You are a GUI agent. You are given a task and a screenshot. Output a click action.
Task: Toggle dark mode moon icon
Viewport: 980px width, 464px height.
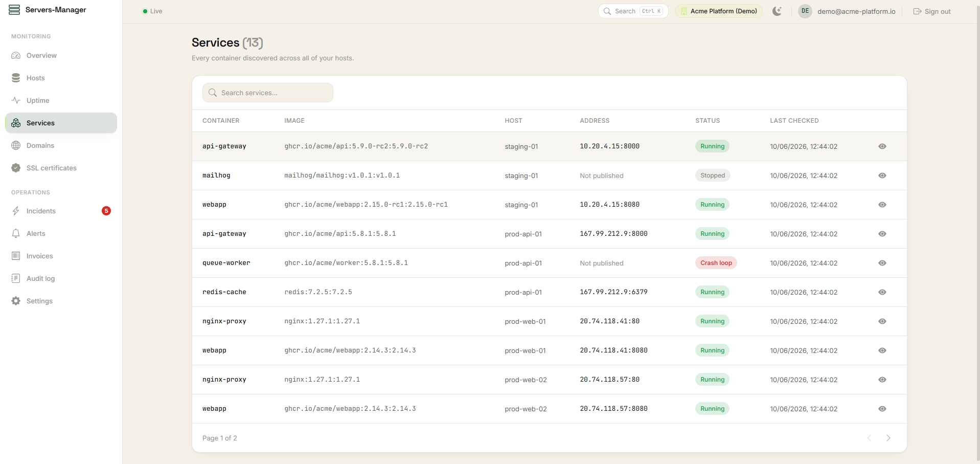coord(777,11)
